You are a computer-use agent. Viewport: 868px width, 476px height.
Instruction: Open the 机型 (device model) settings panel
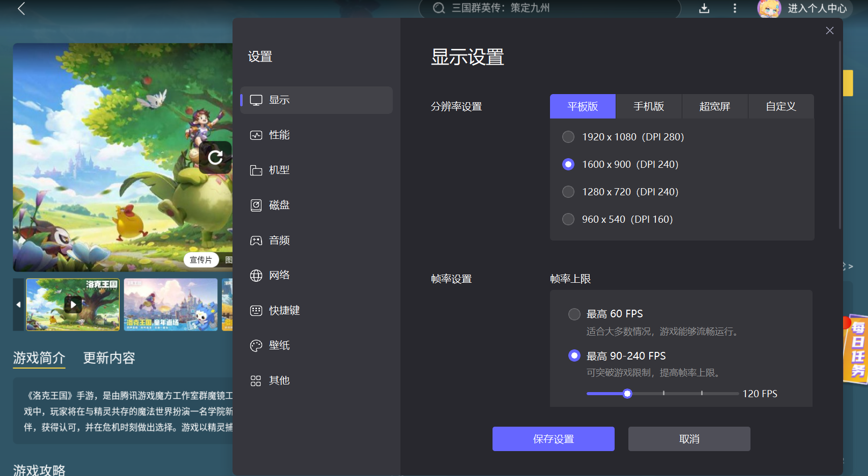(279, 170)
